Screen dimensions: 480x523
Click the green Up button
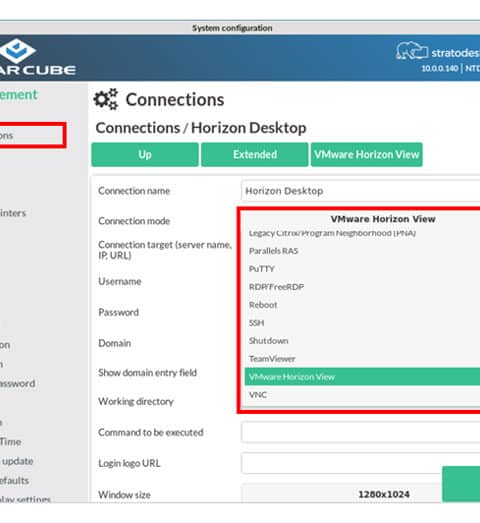[x=145, y=154]
